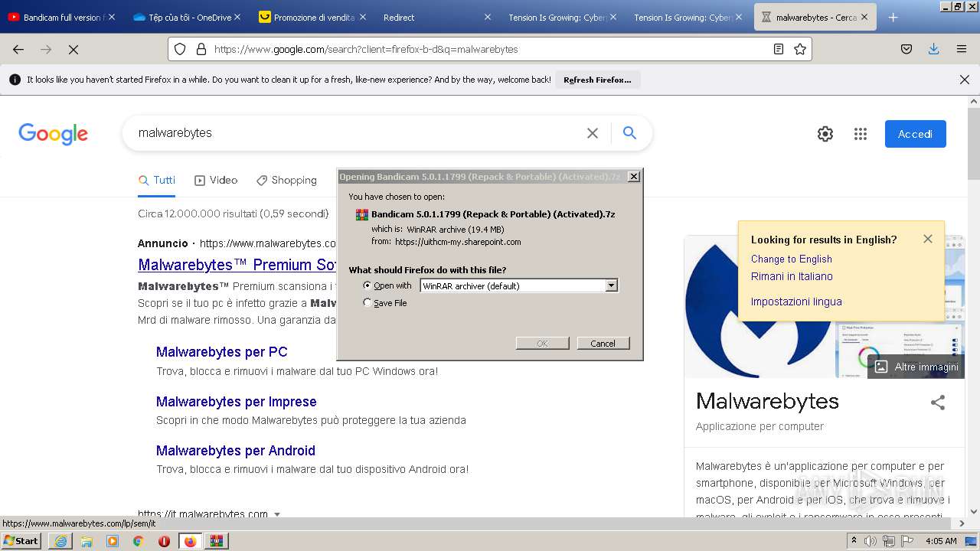This screenshot has width=980, height=551.
Task: Click the 'Refresh Firefox…' button
Action: click(x=597, y=80)
